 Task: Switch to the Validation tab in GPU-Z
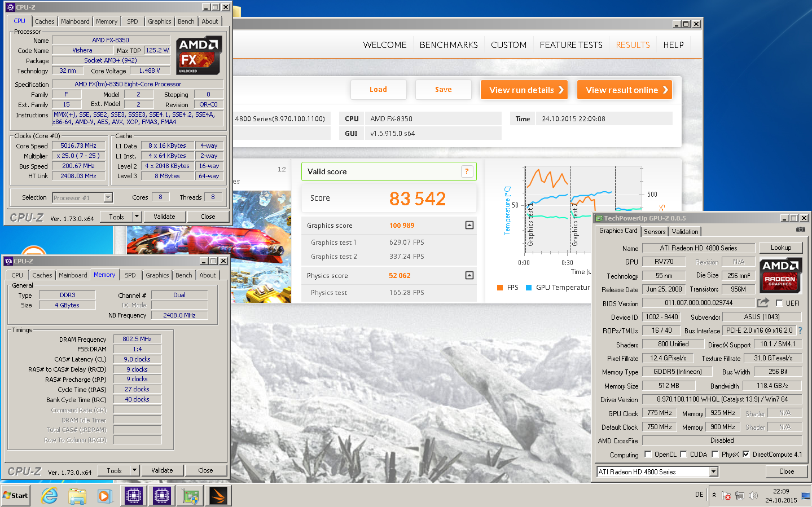pos(685,232)
